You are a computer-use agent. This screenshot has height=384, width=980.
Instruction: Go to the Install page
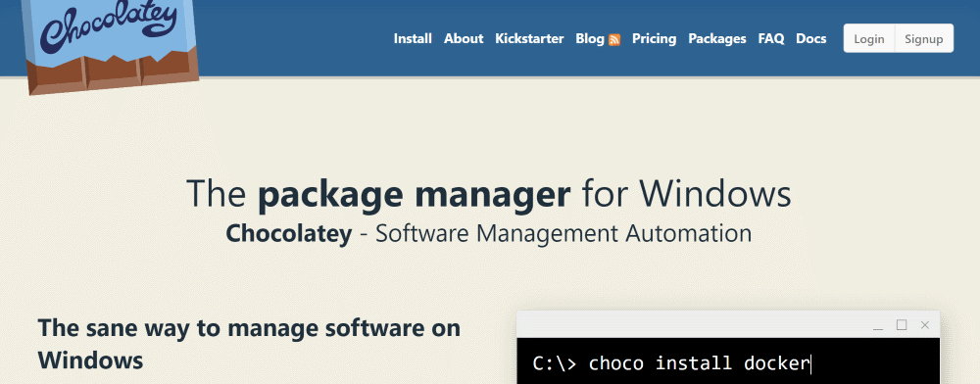413,39
